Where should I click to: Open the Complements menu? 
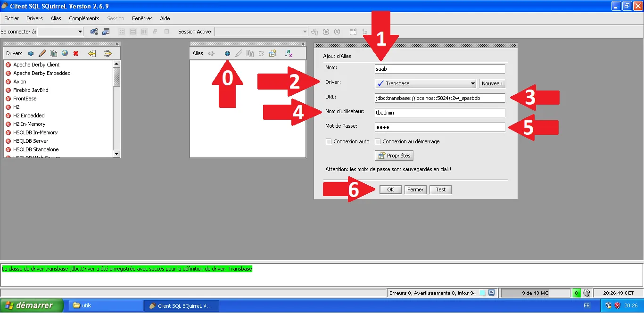[x=84, y=18]
